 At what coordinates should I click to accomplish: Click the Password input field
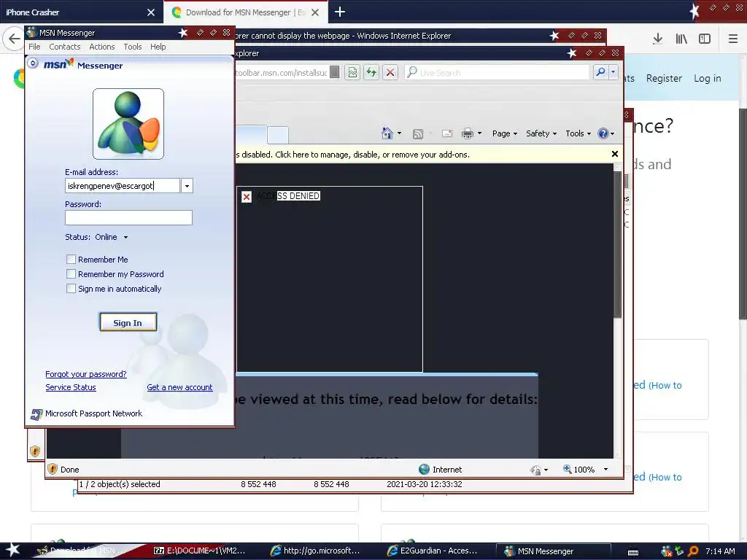[128, 217]
